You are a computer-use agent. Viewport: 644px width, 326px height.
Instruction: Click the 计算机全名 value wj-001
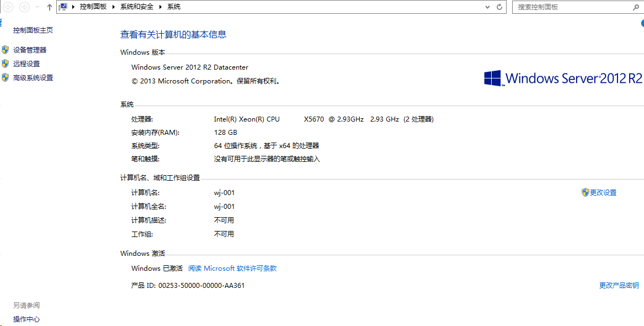pyautogui.click(x=224, y=207)
